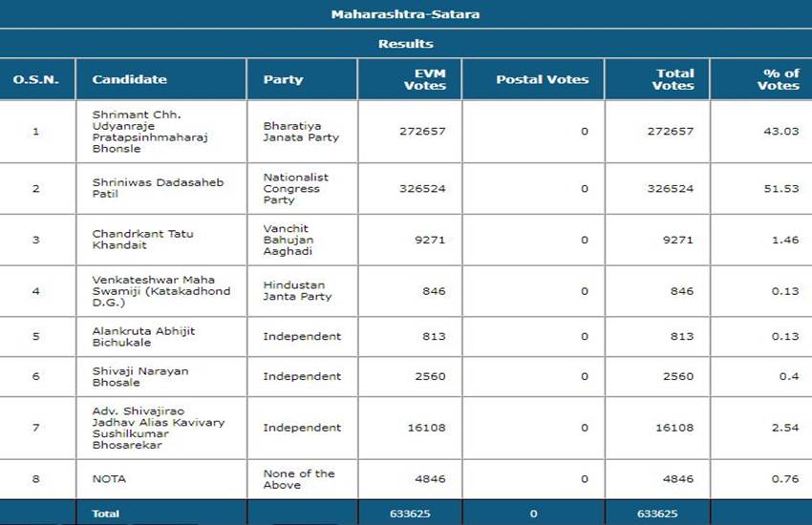This screenshot has height=525, width=812.
Task: Select the total votes value 633625
Action: pos(657,514)
